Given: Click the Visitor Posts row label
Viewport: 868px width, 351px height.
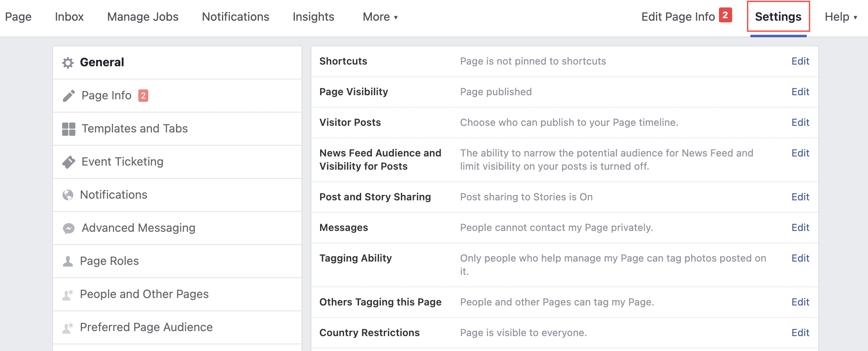Looking at the screenshot, I should pos(350,123).
